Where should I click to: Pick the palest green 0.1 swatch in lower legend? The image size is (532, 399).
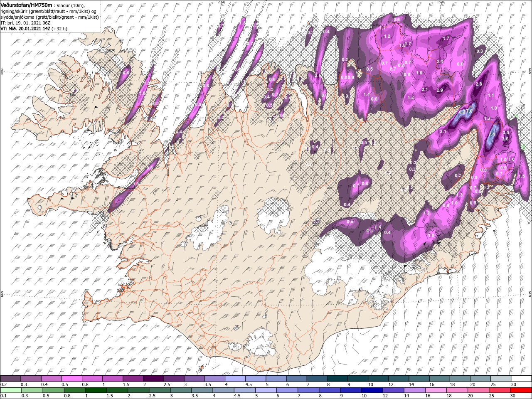coord(11,390)
